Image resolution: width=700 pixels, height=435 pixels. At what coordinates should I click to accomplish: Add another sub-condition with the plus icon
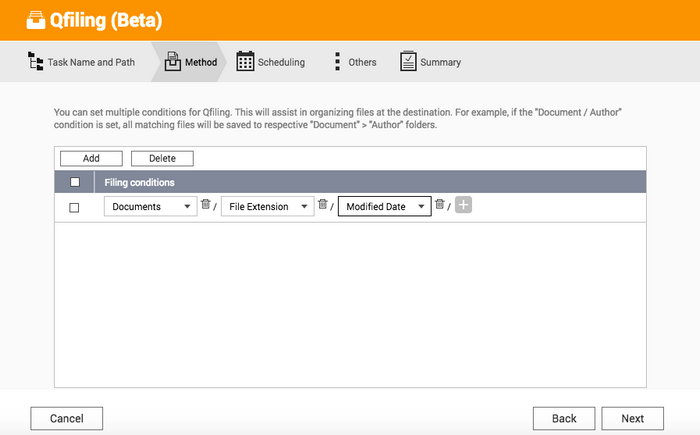463,205
